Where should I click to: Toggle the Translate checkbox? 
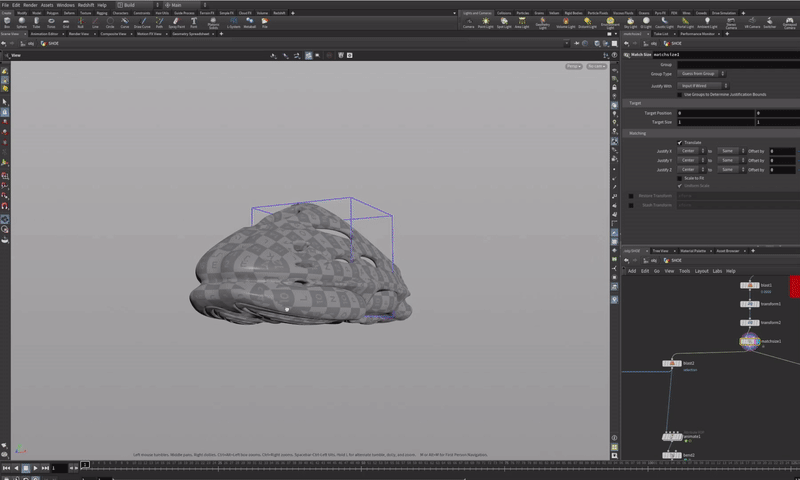[680, 142]
